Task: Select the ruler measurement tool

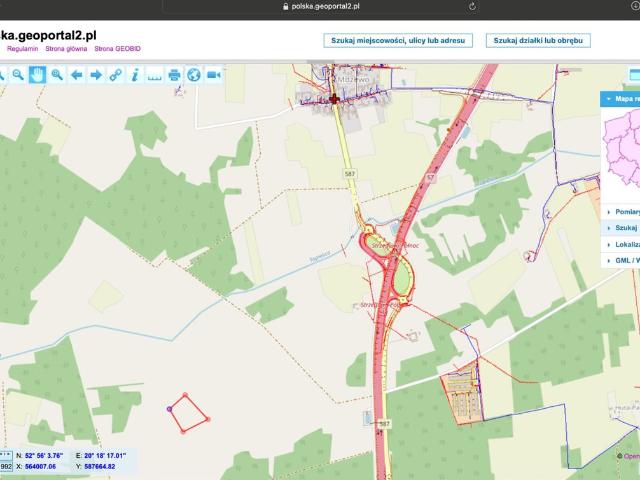Action: click(x=154, y=74)
